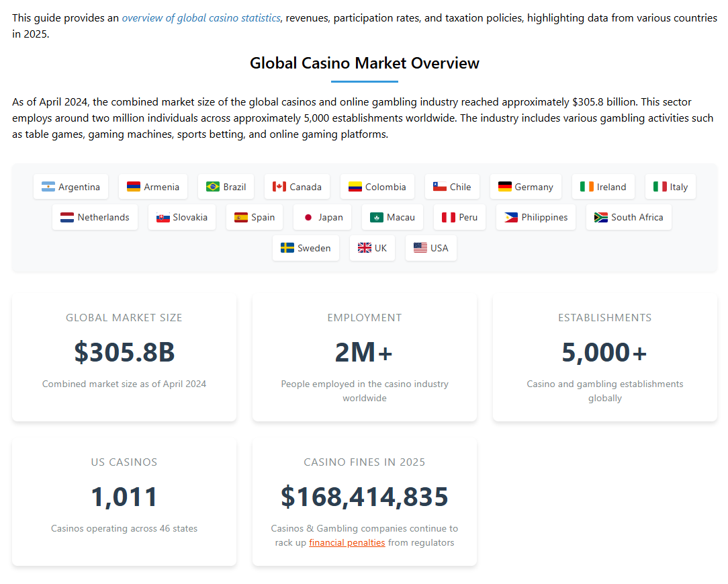Screen dimensions: 728x584
Task: Click the 1,011 US casinos value
Action: [x=124, y=497]
